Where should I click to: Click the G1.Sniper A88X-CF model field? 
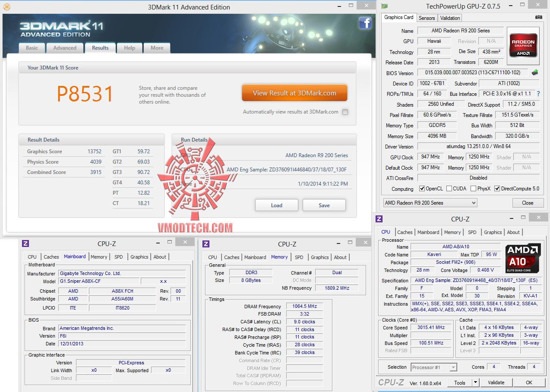tap(99, 281)
